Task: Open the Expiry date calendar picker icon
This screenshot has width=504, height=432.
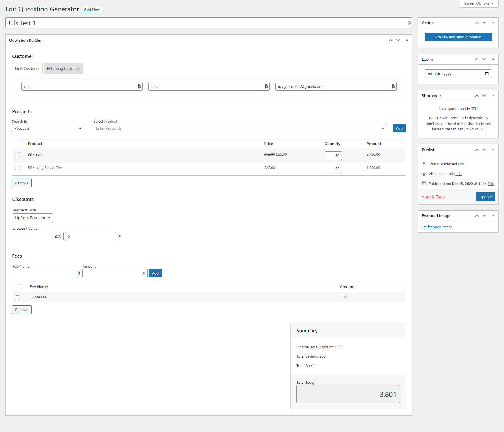Action: (x=486, y=74)
